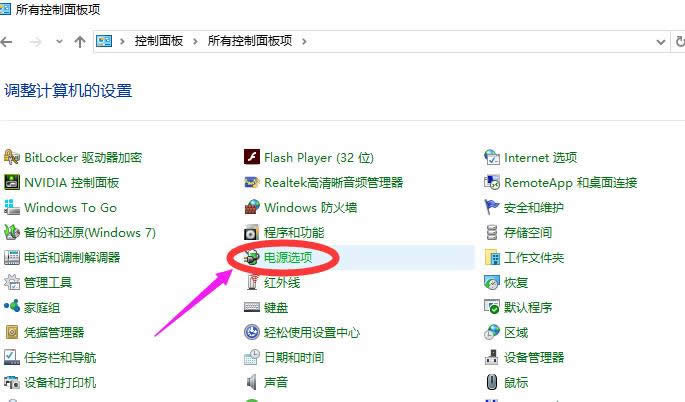Screen dimensions: 685x402
Task: Expand chevron after 所有控制面板项 breadcrumb
Action: pyautogui.click(x=304, y=41)
